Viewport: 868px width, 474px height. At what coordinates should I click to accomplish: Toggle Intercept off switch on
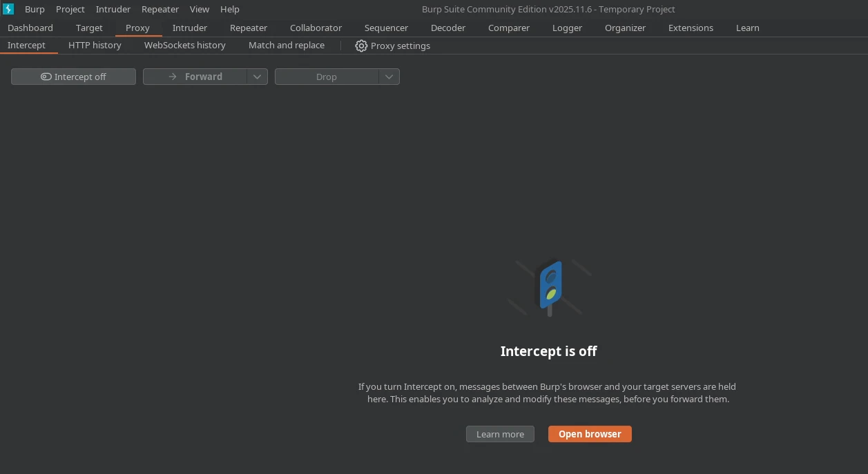73,77
